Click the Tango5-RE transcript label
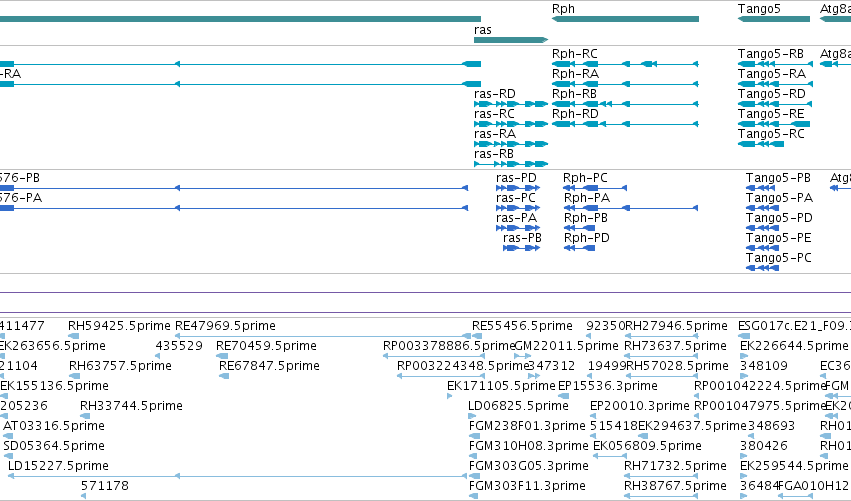This screenshot has height=501, width=851. pyautogui.click(x=771, y=114)
